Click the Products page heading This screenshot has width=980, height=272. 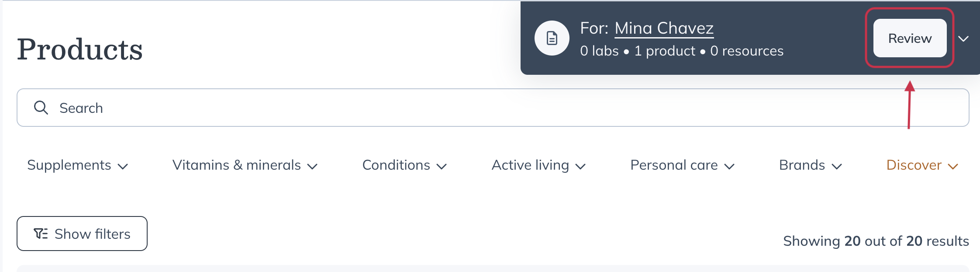pyautogui.click(x=80, y=49)
